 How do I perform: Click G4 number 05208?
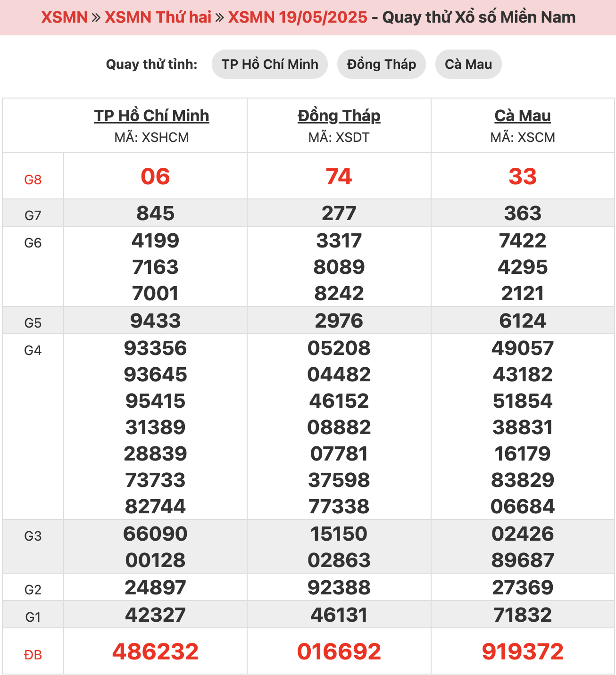[x=339, y=348]
